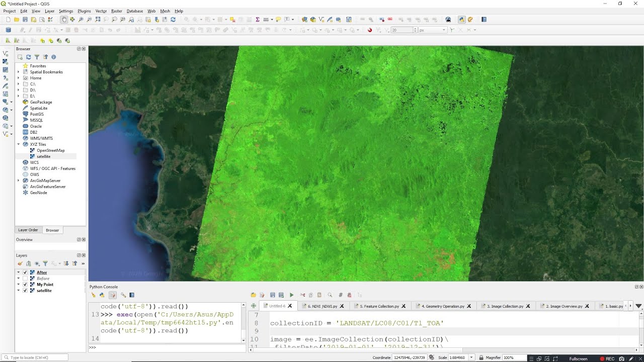Check the Before layer visibility
The height and width of the screenshot is (362, 644).
point(25,279)
